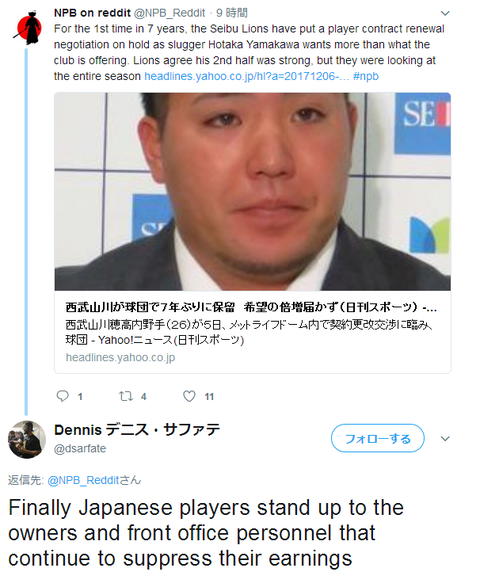Open the card's headlines.yahoo.co.jp domain text
This screenshot has width=480, height=587.
tap(121, 358)
